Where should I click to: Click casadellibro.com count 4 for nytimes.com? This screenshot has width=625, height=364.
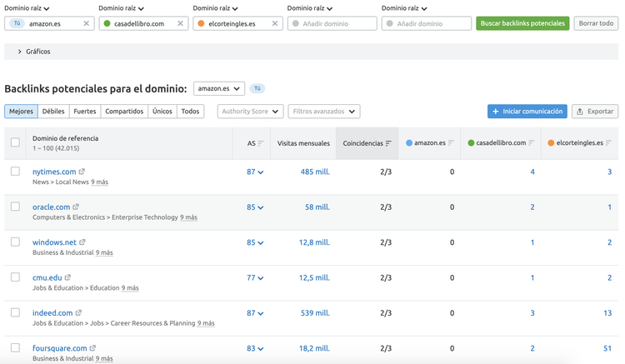click(532, 172)
